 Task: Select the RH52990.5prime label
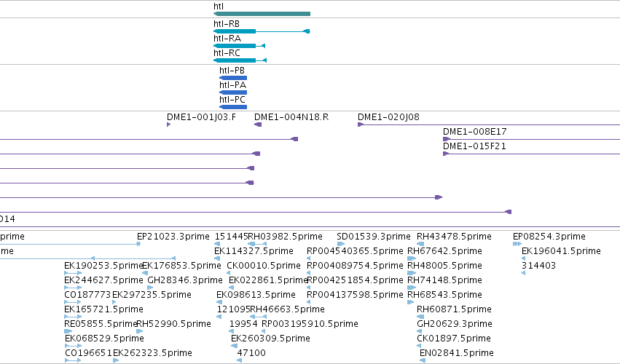[173, 325]
